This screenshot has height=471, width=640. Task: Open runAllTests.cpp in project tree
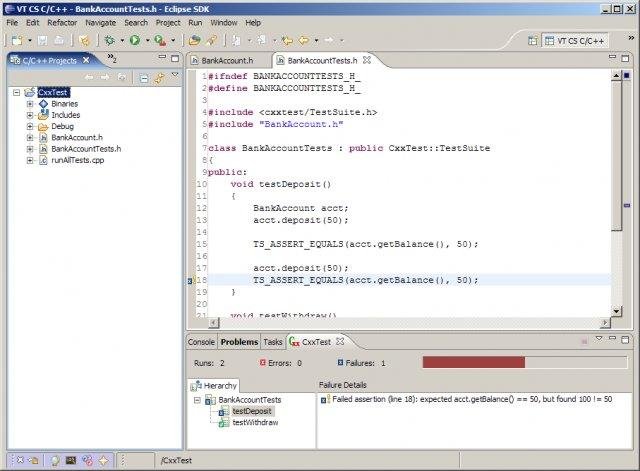(78, 160)
